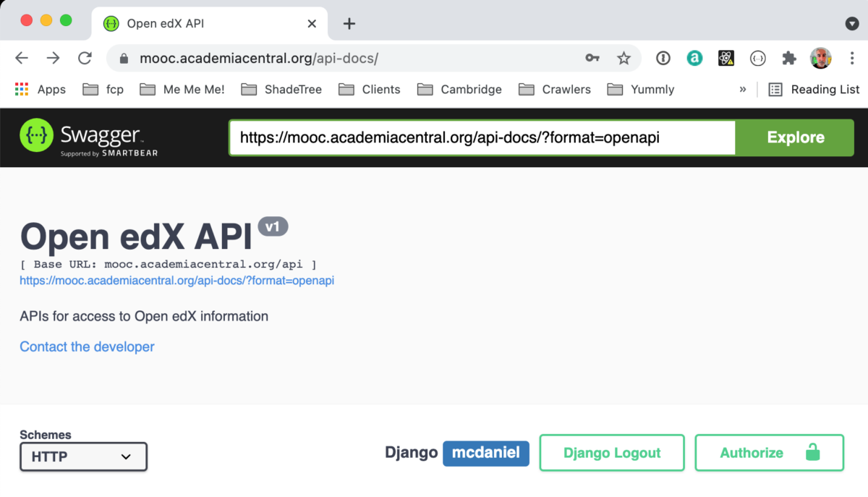Open the Schemes dropdown showing HTTP
868x497 pixels.
point(82,456)
